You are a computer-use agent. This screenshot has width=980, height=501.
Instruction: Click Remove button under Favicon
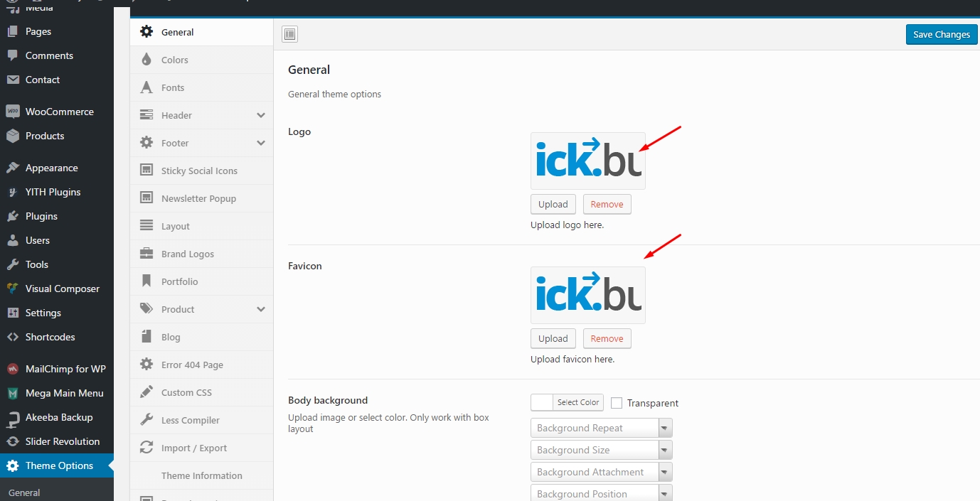607,338
